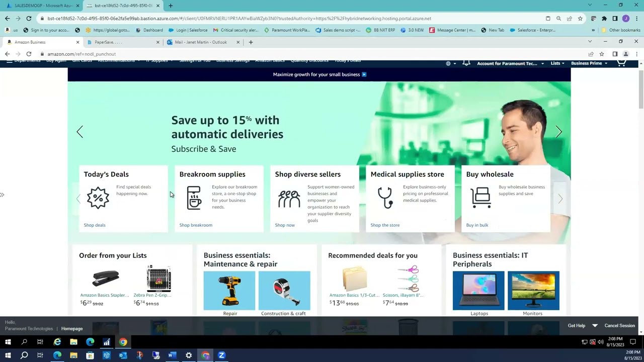Open the Repair drill thumbnail
The width and height of the screenshot is (644, 362).
click(229, 291)
